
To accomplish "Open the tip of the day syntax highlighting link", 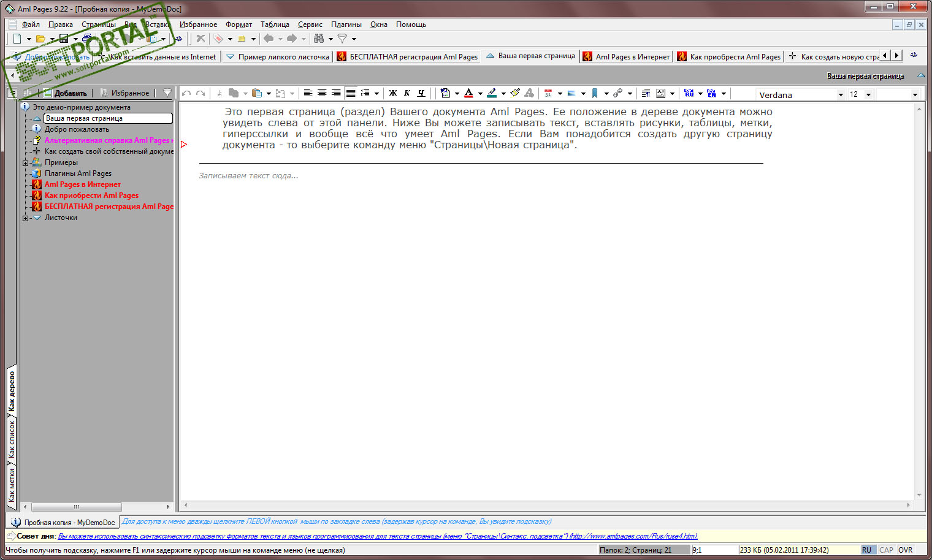I will point(378,536).
